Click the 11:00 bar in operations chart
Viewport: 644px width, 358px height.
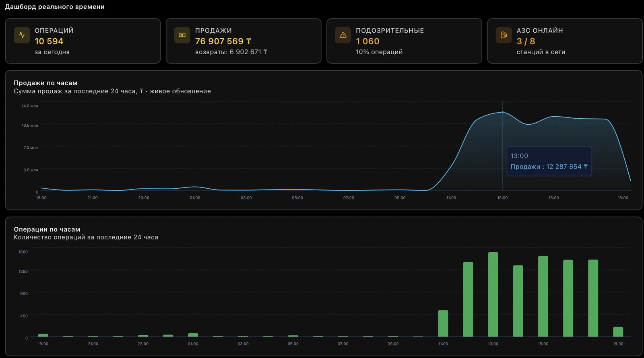click(x=443, y=323)
